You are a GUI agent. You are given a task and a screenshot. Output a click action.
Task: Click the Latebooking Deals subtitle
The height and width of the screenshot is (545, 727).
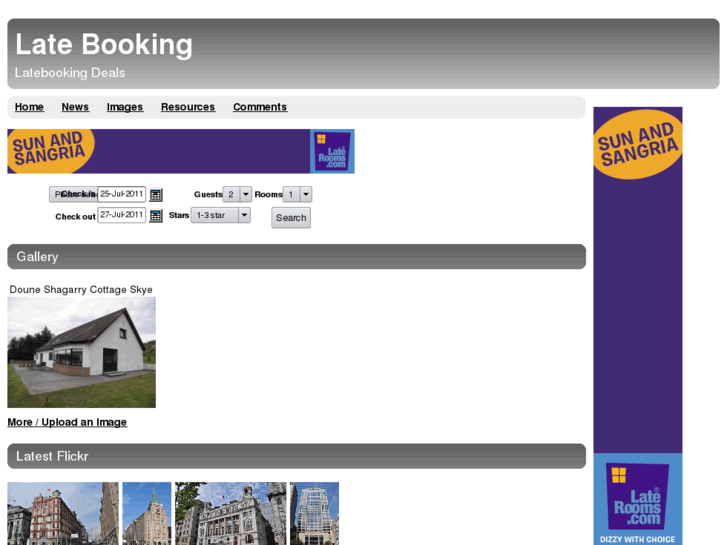(x=70, y=73)
